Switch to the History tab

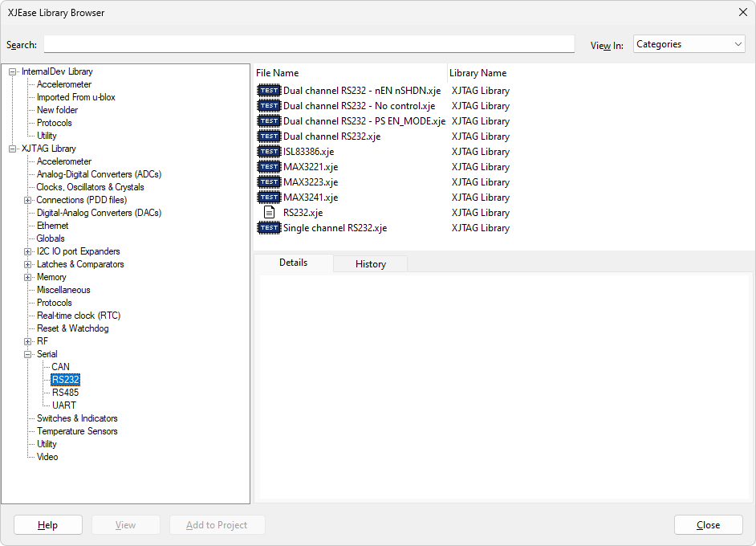coord(370,263)
